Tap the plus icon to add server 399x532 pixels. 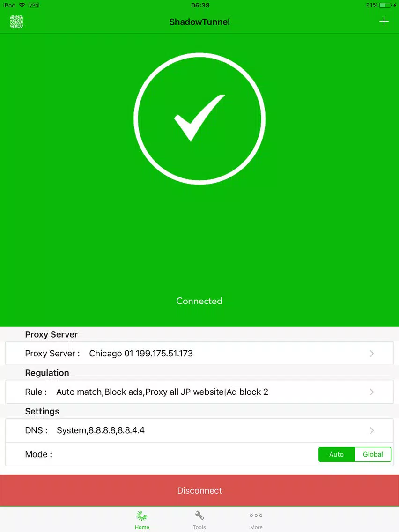[384, 22]
